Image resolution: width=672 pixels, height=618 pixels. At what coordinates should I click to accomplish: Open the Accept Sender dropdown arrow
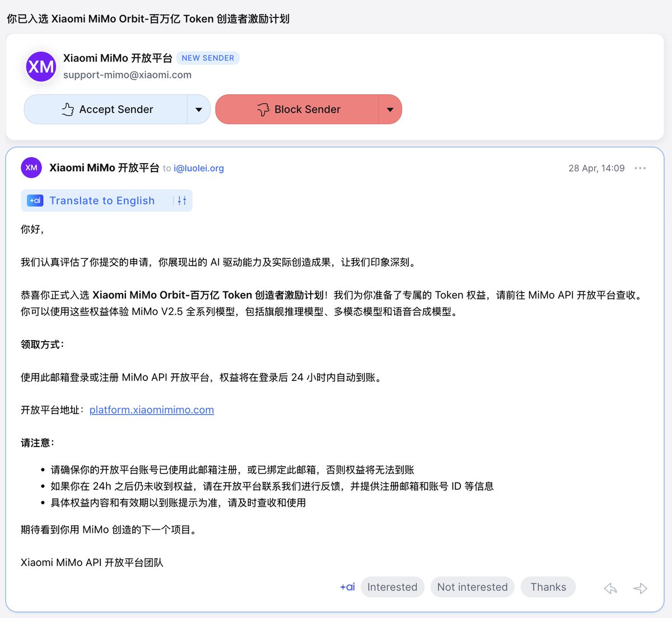(x=199, y=109)
